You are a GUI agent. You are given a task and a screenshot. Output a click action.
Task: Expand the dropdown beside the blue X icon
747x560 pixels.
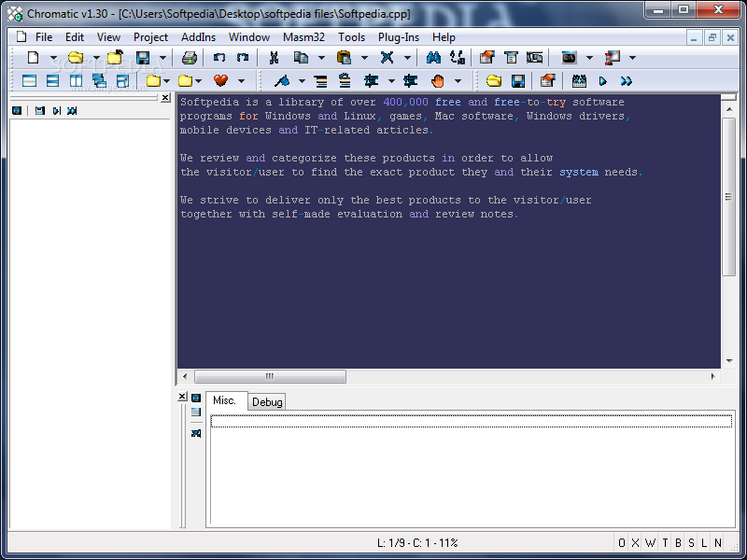point(407,58)
